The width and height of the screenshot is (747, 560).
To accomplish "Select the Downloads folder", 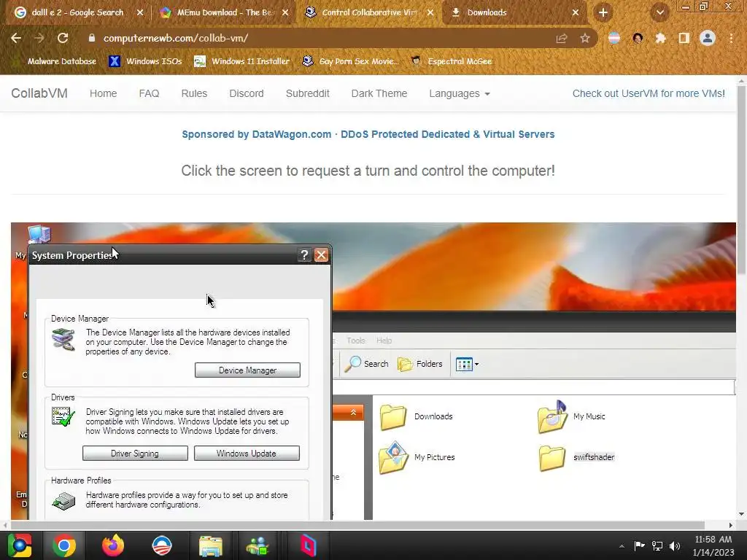I will 417,416.
